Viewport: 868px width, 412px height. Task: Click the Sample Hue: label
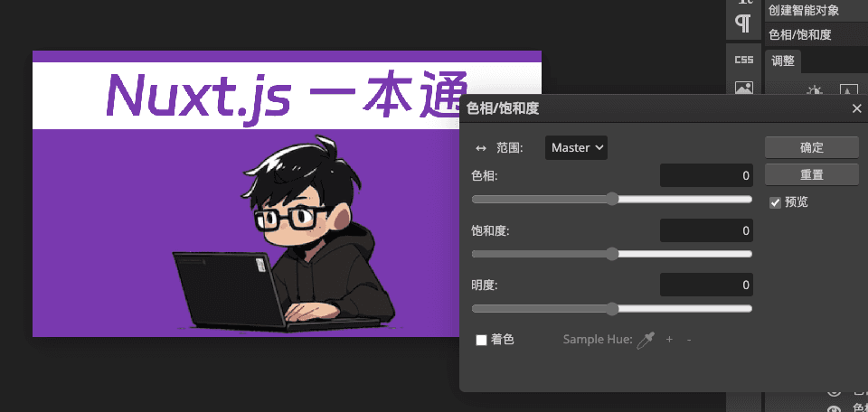[x=598, y=340]
